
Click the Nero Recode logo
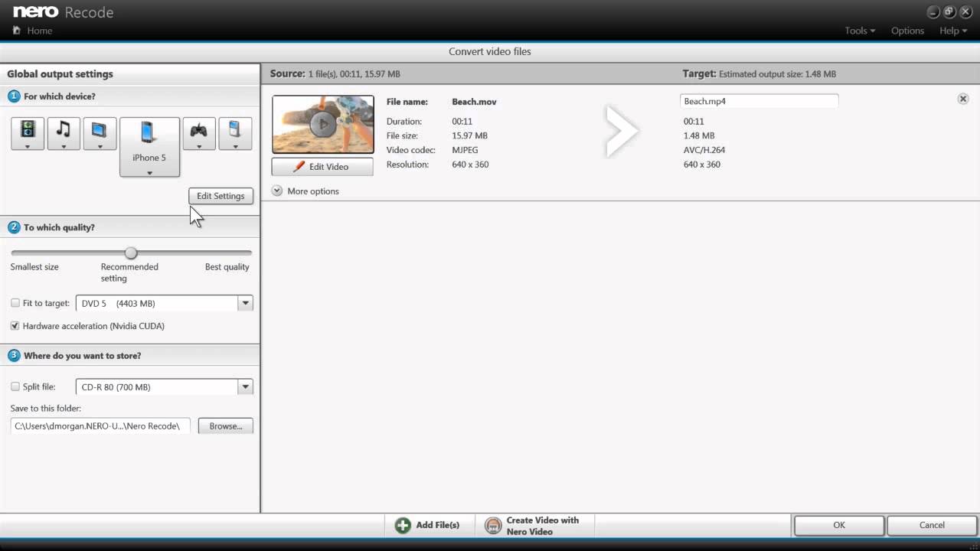click(64, 12)
